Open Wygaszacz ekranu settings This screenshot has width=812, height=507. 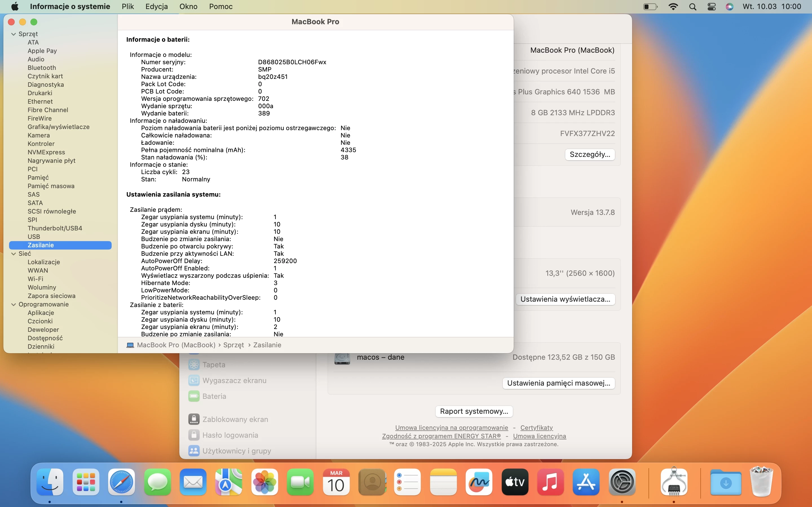(234, 380)
